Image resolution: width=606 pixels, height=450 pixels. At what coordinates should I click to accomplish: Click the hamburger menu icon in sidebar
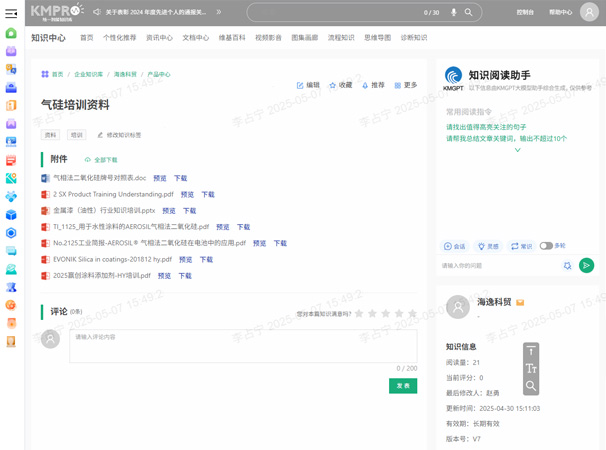click(x=10, y=12)
